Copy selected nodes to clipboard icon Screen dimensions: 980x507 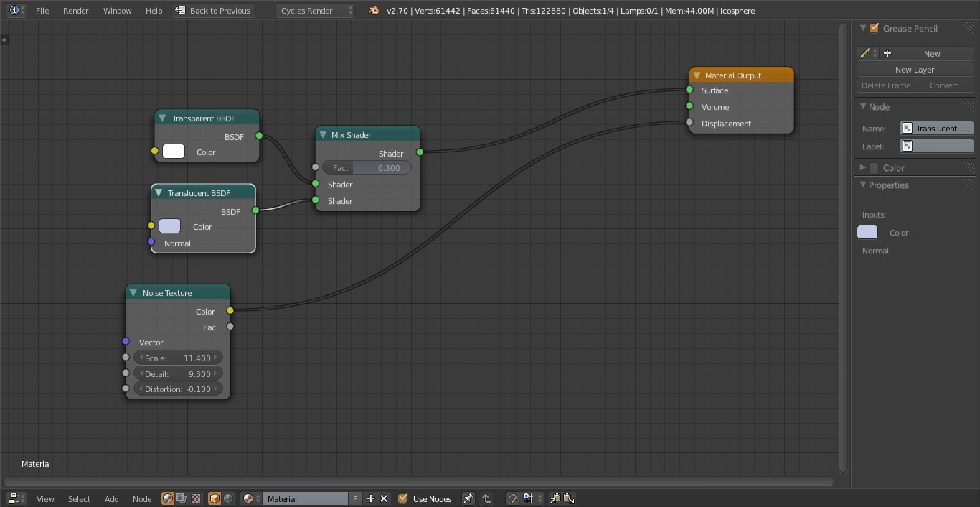(555, 498)
